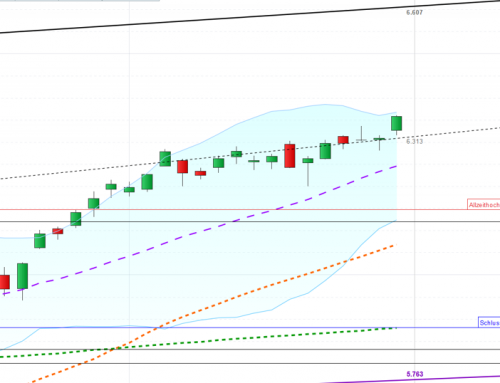
Task: Select the tall red candle in the consolidation
Action: tap(290, 156)
